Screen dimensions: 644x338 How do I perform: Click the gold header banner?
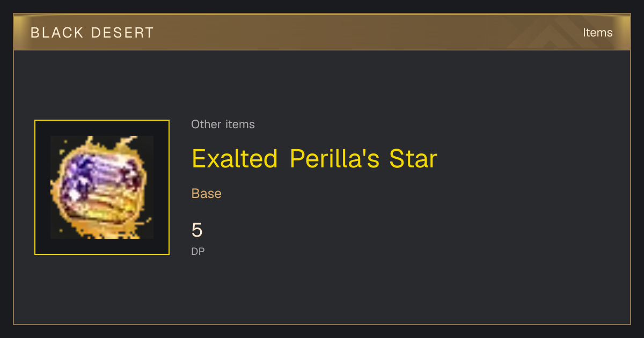[322, 32]
